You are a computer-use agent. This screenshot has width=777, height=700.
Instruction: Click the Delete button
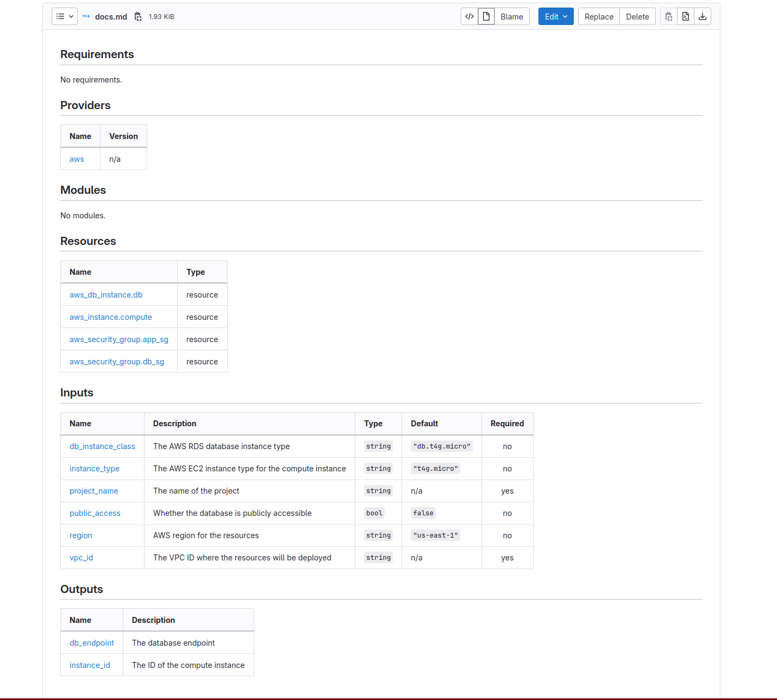(x=637, y=16)
